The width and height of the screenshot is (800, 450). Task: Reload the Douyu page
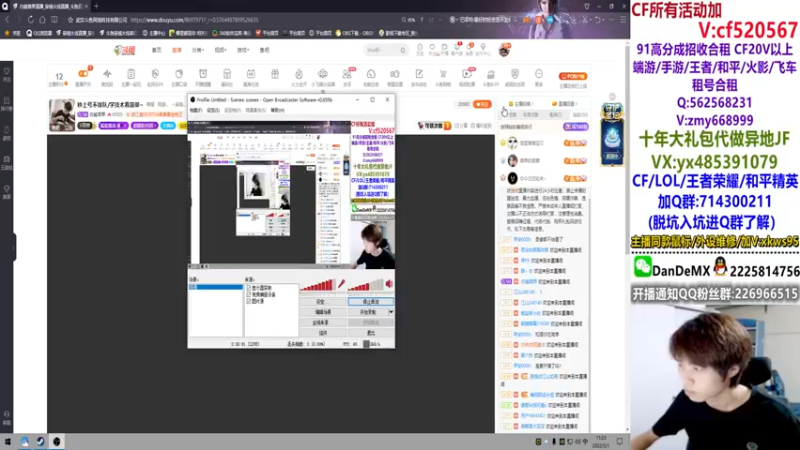click(x=31, y=20)
